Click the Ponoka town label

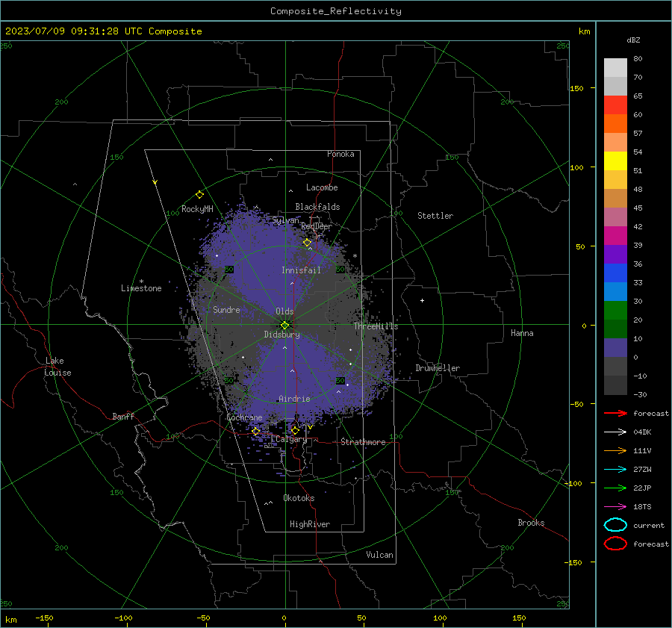[340, 154]
